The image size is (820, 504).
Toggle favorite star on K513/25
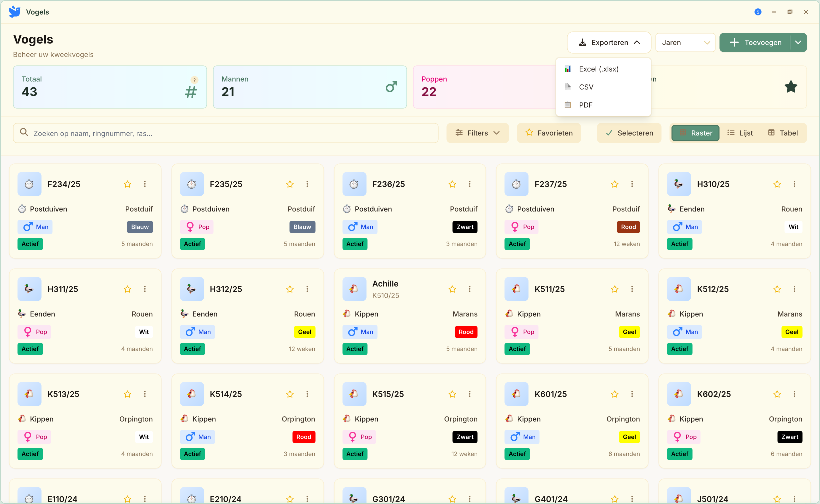[127, 394]
